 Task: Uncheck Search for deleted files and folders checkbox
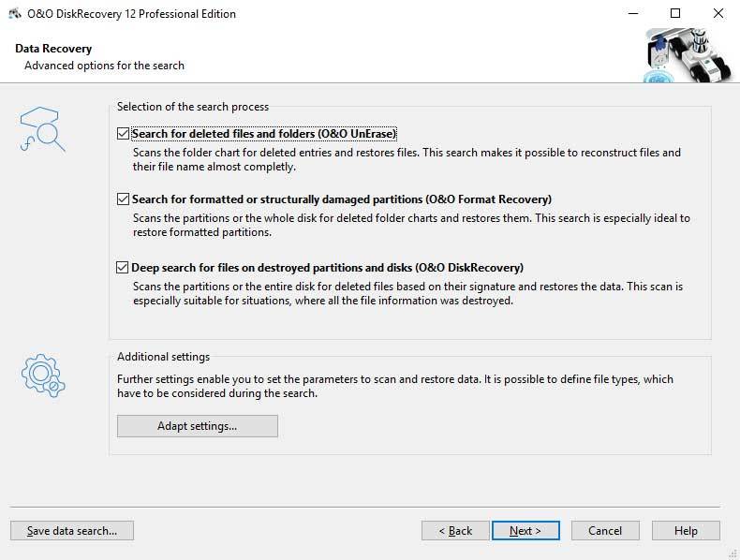(123, 134)
